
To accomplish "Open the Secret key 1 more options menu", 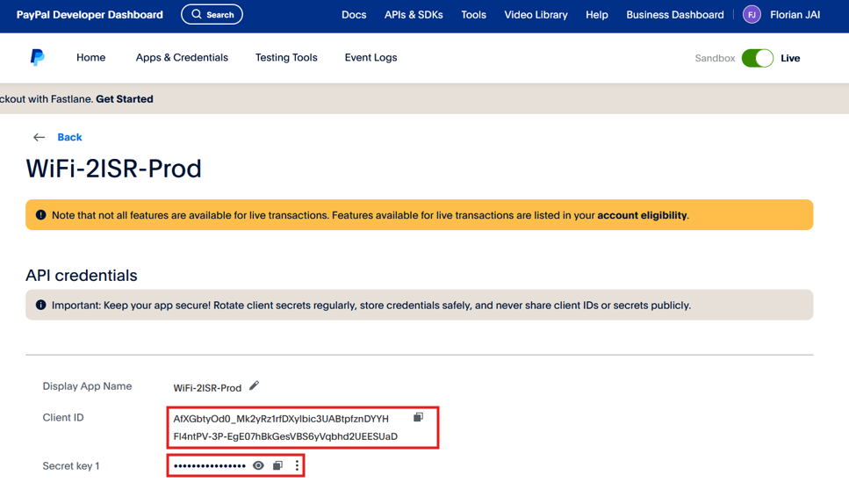I will click(297, 466).
